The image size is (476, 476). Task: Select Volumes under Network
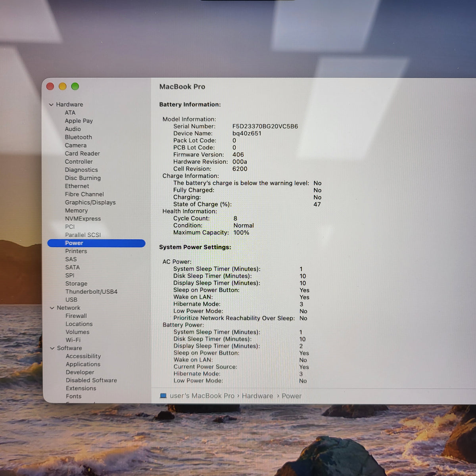[77, 332]
